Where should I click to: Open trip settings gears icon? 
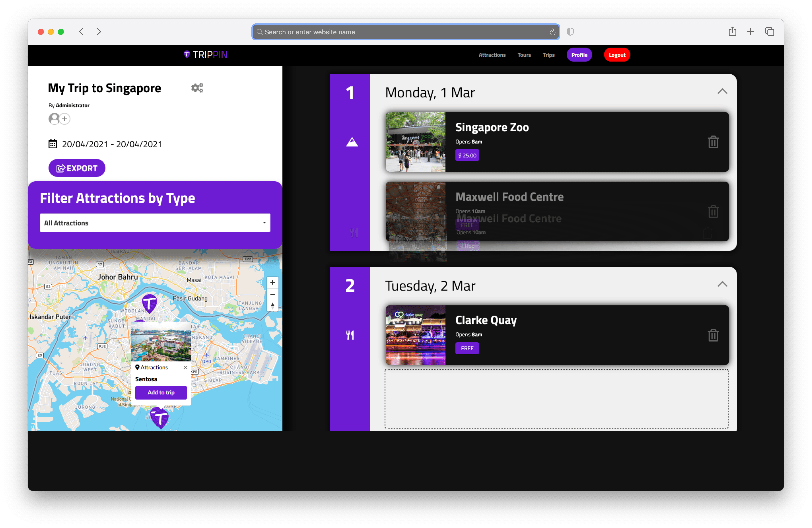pos(197,88)
